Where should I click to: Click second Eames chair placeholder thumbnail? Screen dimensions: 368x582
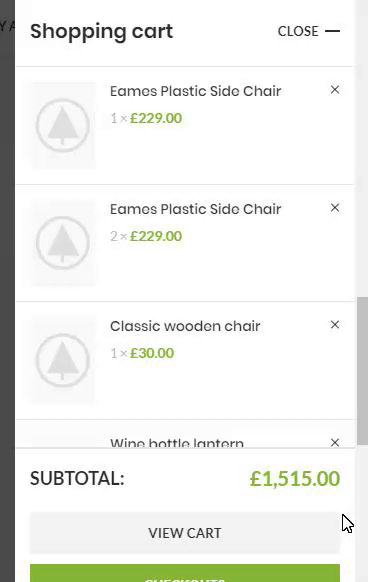pyautogui.click(x=63, y=243)
